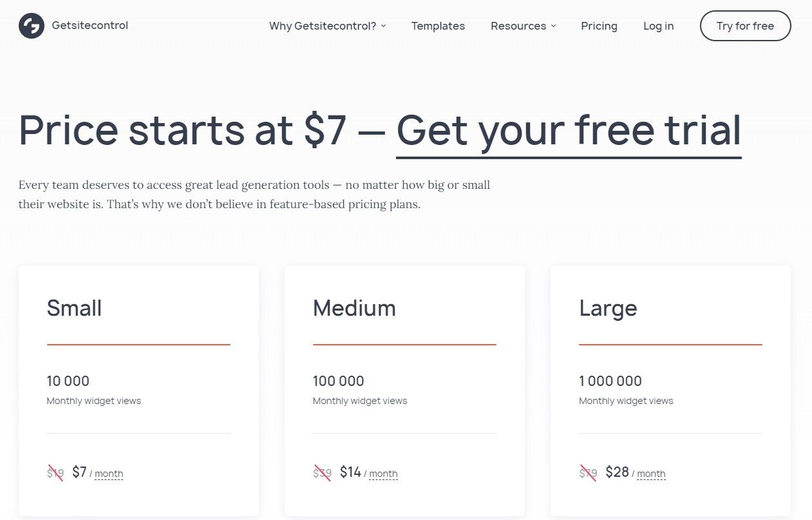Expand the Why Getsitecontrol? dropdown menu
The width and height of the screenshot is (812, 520).
click(x=322, y=26)
